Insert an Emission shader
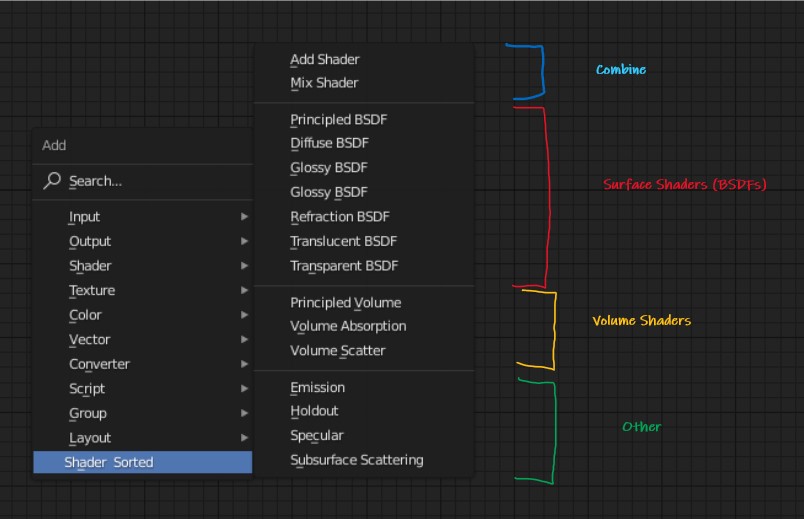The image size is (804, 519). click(364, 388)
